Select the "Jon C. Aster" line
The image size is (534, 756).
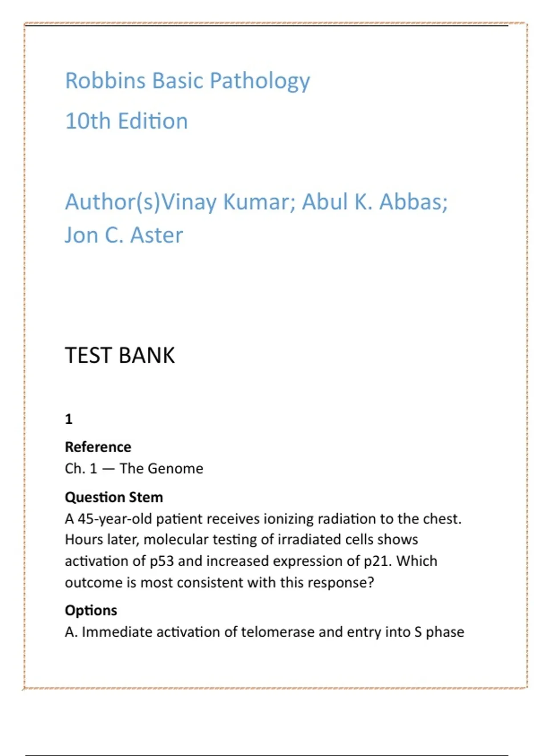pos(124,235)
